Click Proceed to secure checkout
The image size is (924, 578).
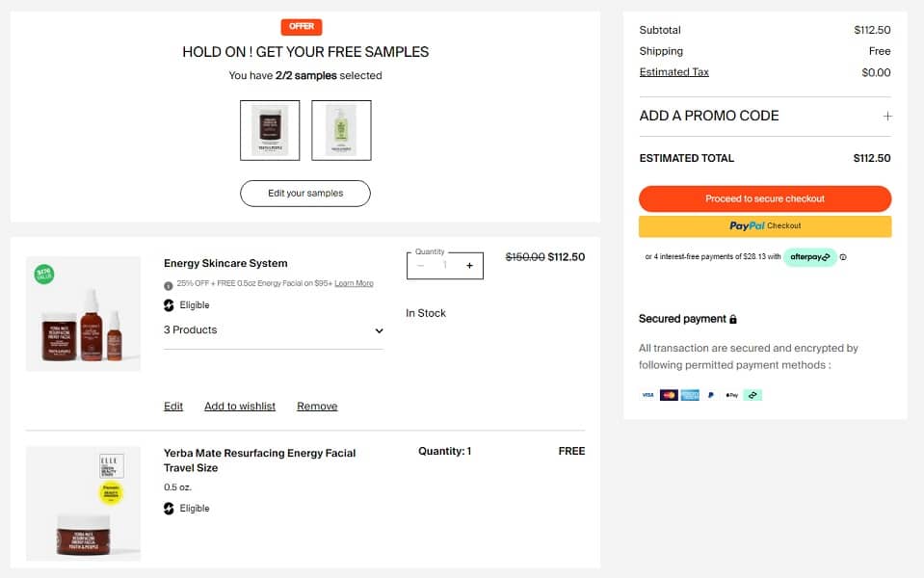tap(765, 198)
